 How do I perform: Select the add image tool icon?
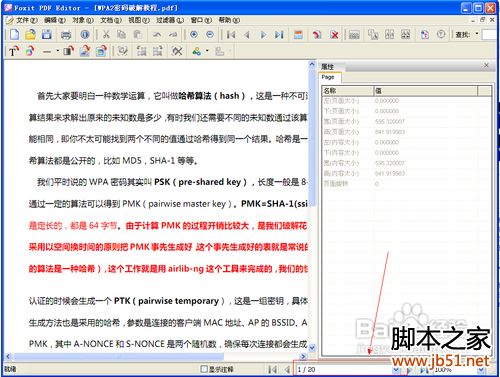coord(85,51)
